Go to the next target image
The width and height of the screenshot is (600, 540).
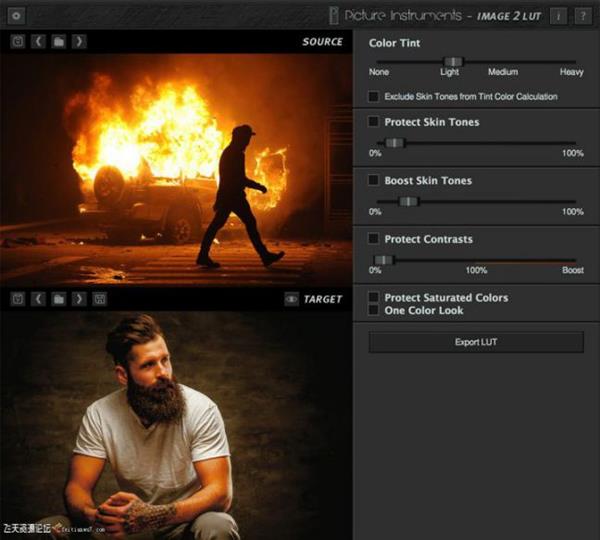(x=79, y=299)
